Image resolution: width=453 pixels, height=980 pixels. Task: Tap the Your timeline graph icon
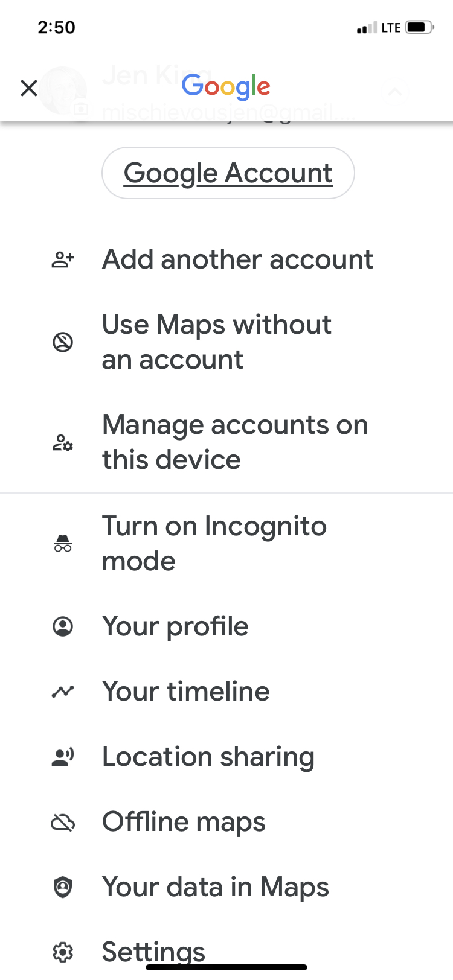62,692
